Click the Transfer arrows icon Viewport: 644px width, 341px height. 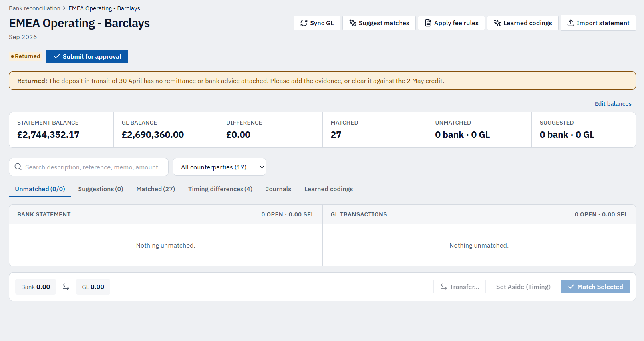[444, 287]
